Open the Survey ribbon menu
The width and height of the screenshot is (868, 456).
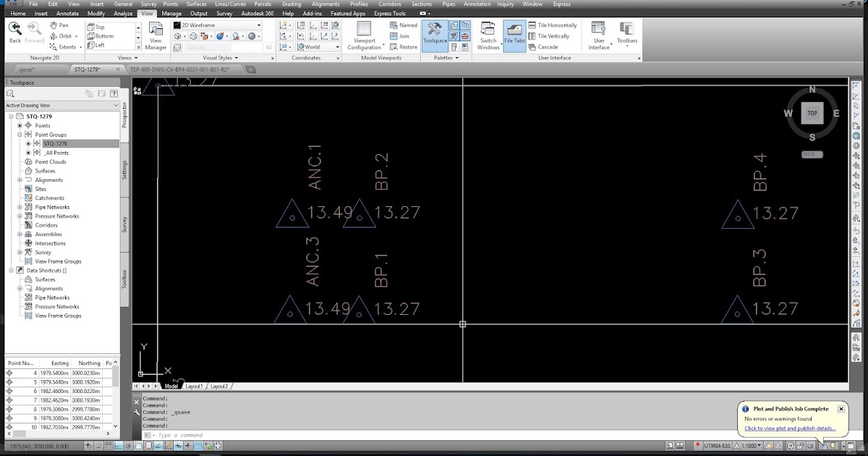point(224,12)
